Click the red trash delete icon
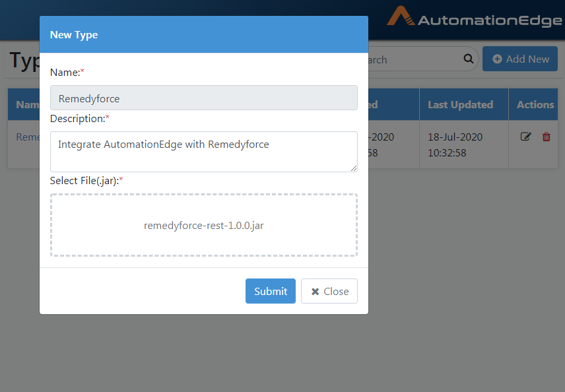This screenshot has width=565, height=392. pyautogui.click(x=547, y=137)
